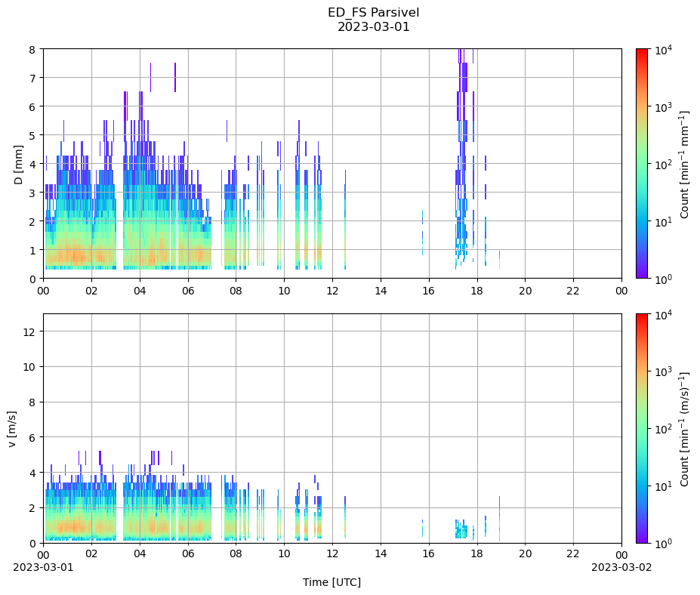Screen dimensions: 700x595
Task: Click y-tick '6' on the v [m/s] axis
Action: 32,437
